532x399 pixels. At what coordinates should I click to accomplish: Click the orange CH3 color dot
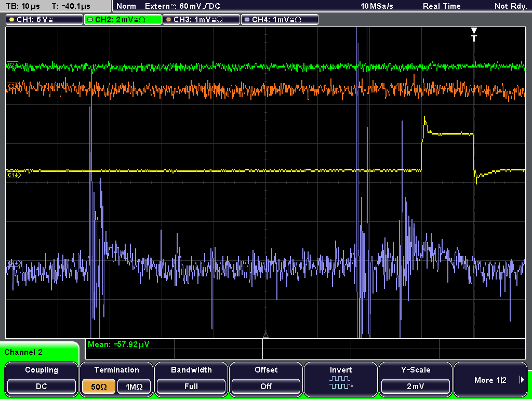tap(169, 20)
